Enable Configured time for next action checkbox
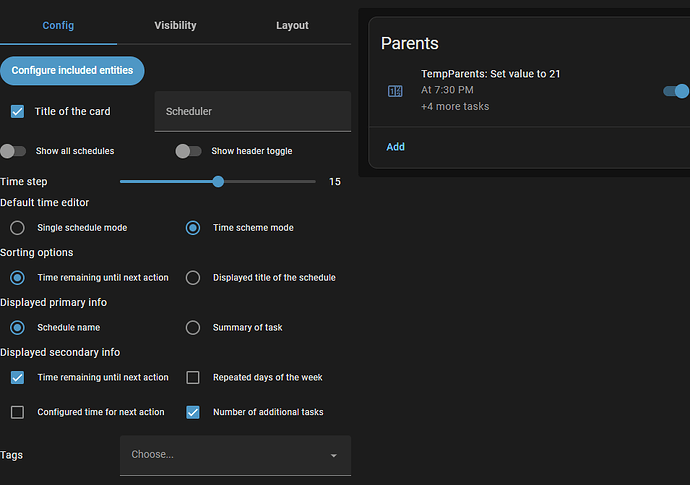The width and height of the screenshot is (690, 485). (x=17, y=412)
